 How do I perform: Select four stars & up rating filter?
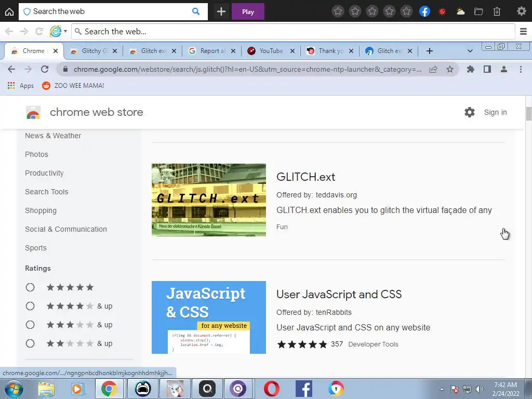[x=30, y=306]
